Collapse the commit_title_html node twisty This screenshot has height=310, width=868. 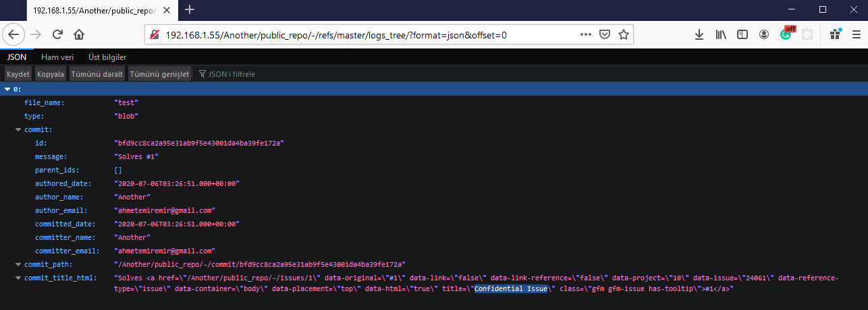tap(18, 278)
